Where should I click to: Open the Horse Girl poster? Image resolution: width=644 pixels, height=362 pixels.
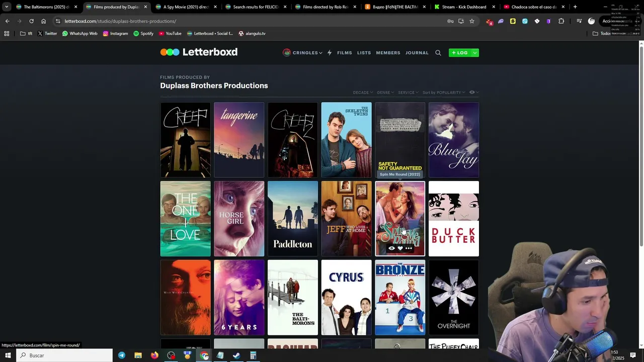coord(239,219)
